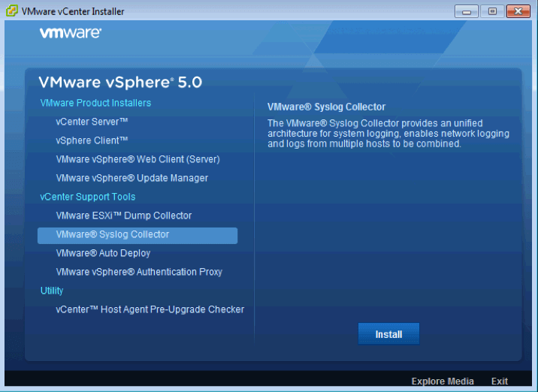Minimize the vCenter Installer window
Viewport: 538px width, 392px height.
(x=467, y=11)
